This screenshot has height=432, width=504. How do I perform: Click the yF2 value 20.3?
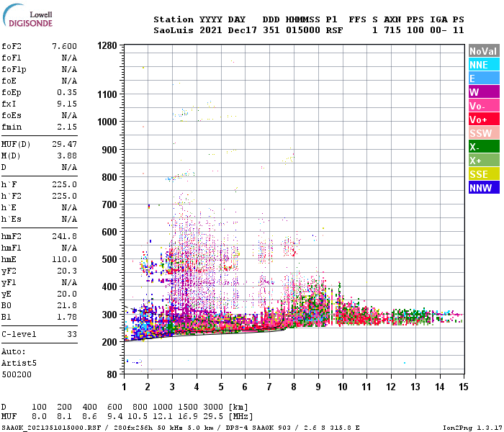pyautogui.click(x=67, y=271)
